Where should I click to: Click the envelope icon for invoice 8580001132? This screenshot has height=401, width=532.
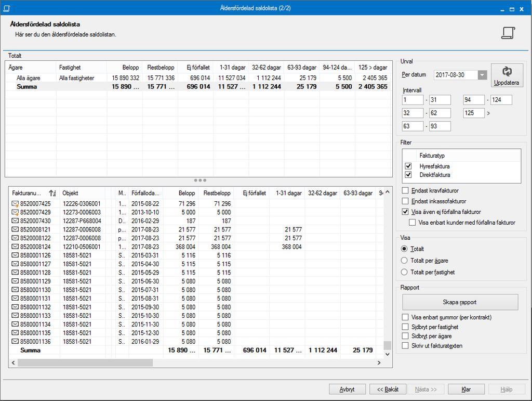click(15, 307)
